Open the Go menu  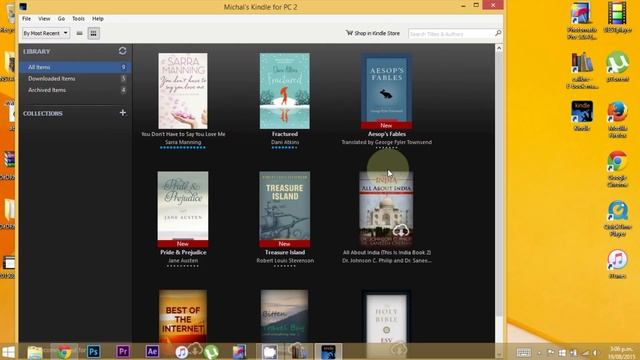pos(61,19)
